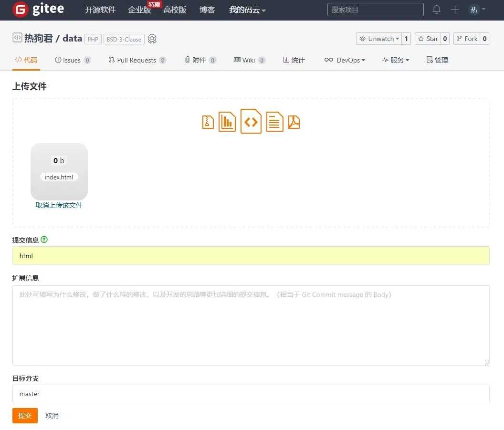Open 博客 in top navigation
504x430 pixels.
pos(207,10)
